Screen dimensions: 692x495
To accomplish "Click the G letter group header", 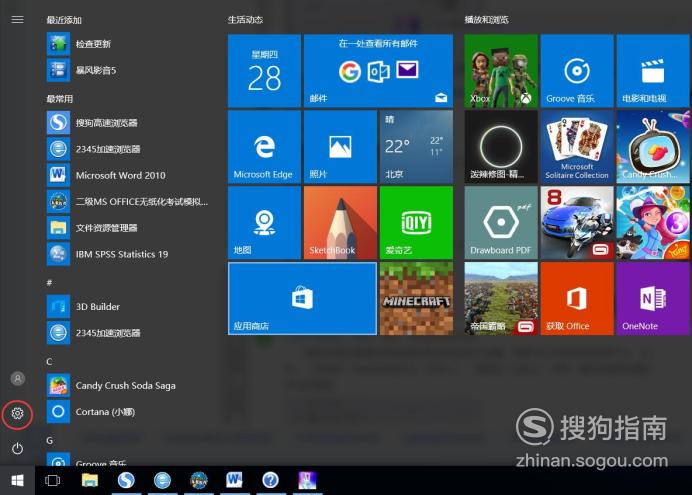I will click(49, 440).
